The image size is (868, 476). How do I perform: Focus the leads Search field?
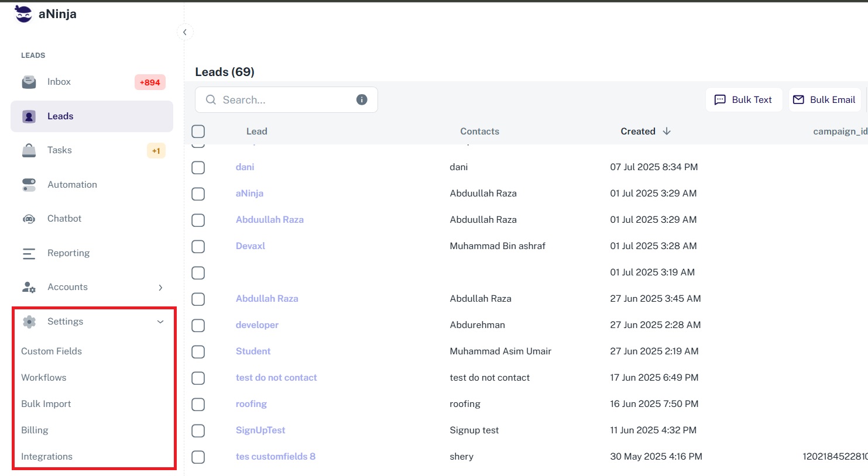click(x=284, y=100)
